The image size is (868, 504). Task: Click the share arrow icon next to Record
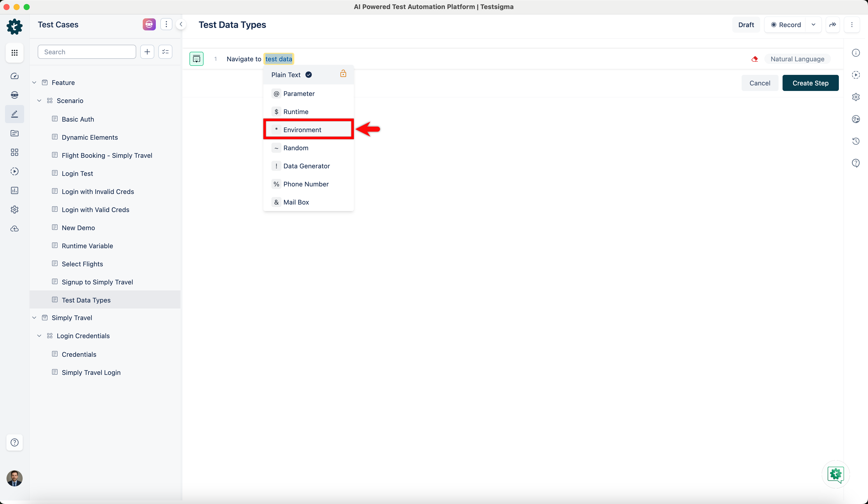(x=833, y=24)
